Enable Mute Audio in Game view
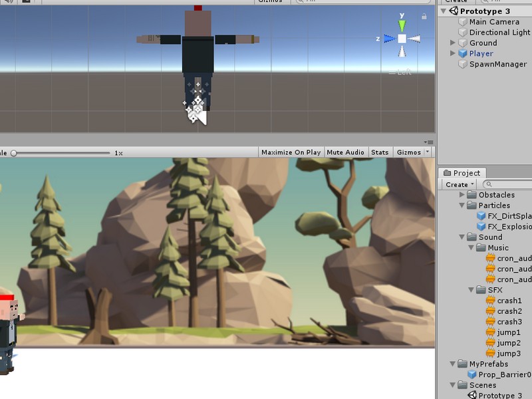 [345, 152]
